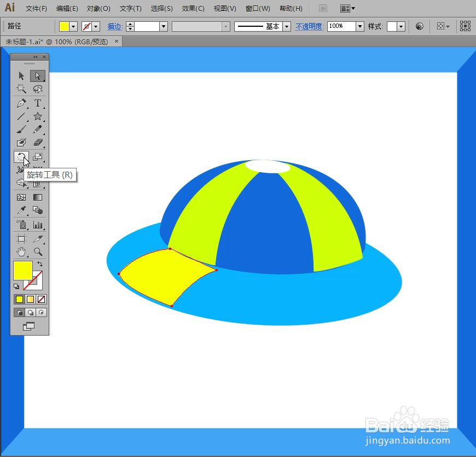476x457 pixels.
Task: Select the Blob Brush tool
Action: click(x=21, y=143)
